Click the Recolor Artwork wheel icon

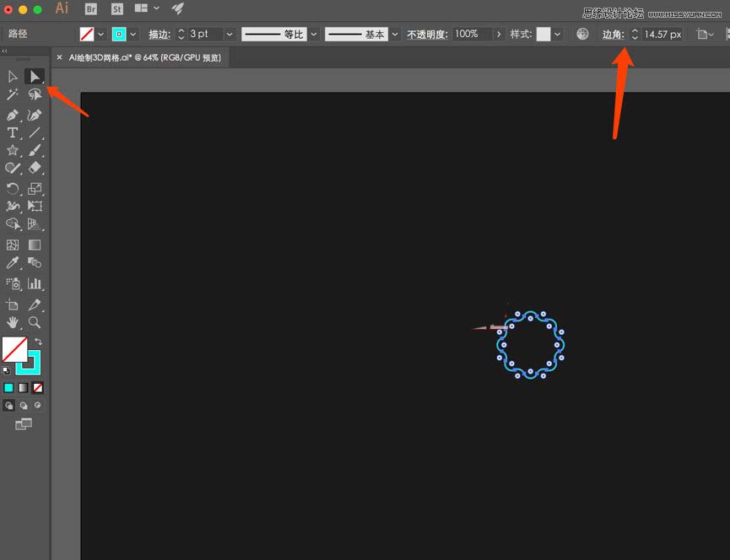(582, 34)
